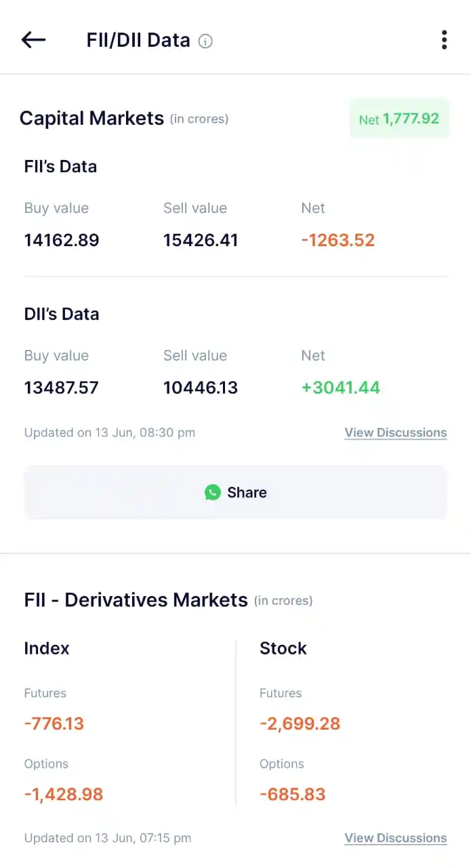This screenshot has width=471, height=868.
Task: Tap the FII Buy value 14162.89
Action: tap(62, 240)
